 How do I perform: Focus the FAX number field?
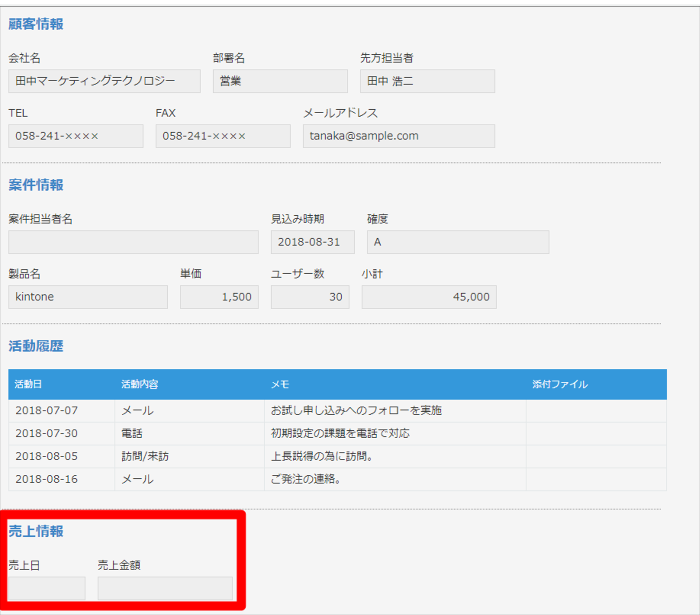coord(223,136)
